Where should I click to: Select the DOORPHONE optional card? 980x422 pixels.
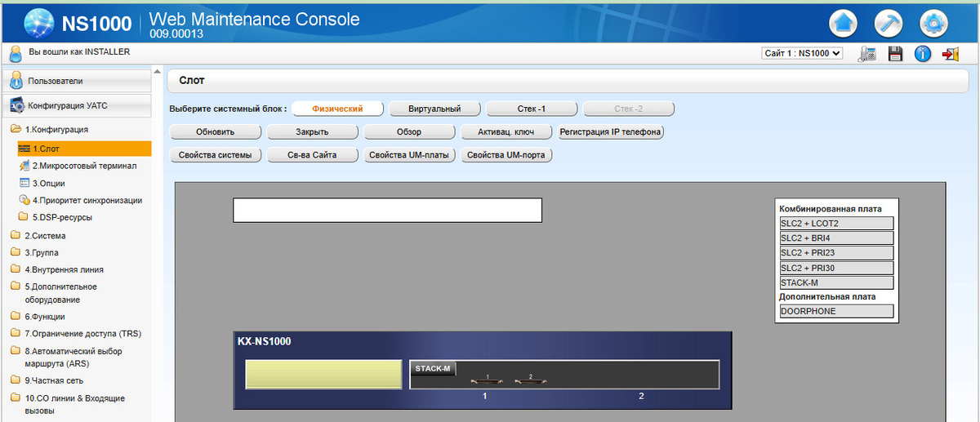[836, 311]
